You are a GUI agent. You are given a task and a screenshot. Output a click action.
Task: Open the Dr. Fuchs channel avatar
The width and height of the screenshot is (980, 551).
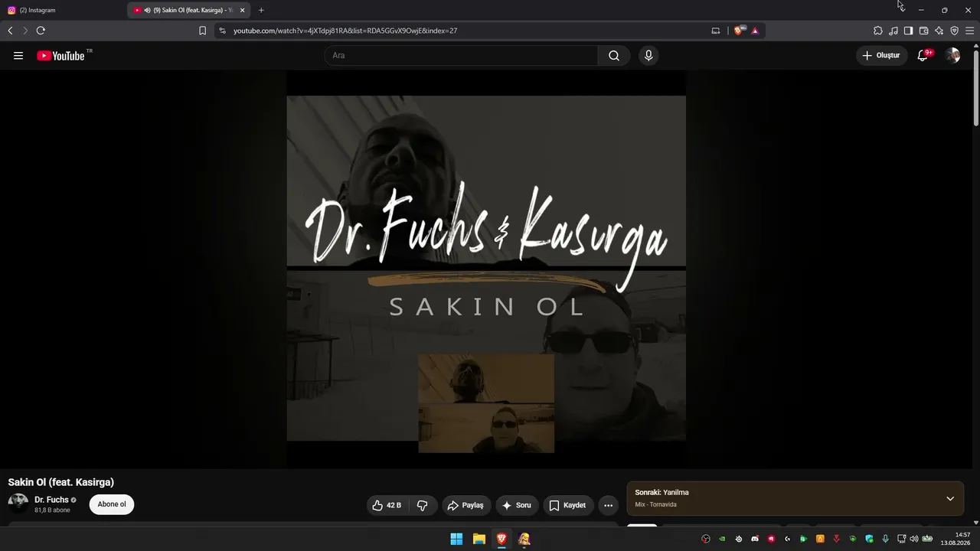[x=18, y=503]
